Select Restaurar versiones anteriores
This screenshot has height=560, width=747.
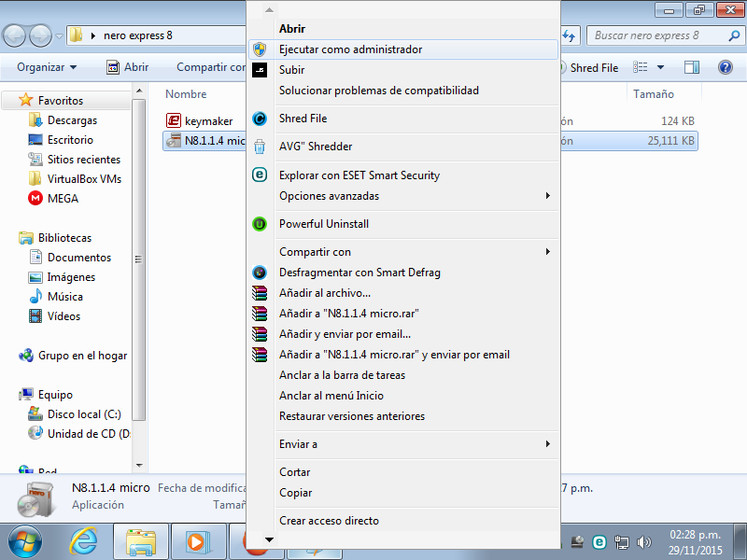click(402, 416)
